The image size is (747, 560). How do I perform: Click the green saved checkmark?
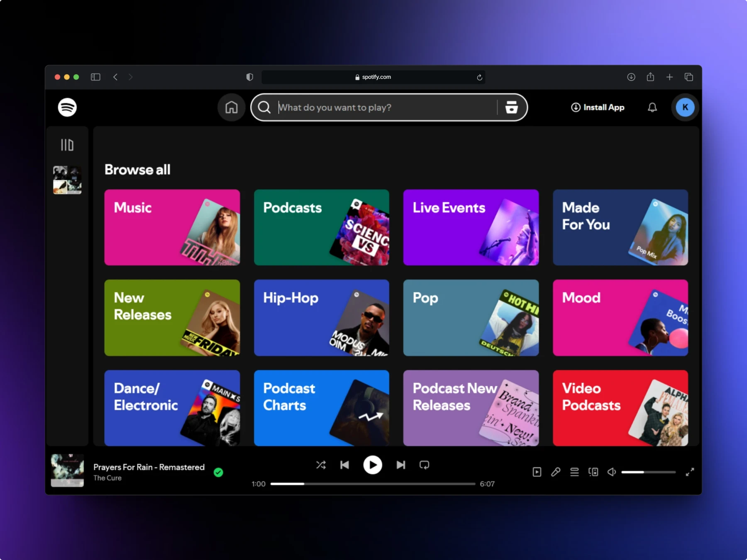click(x=218, y=472)
